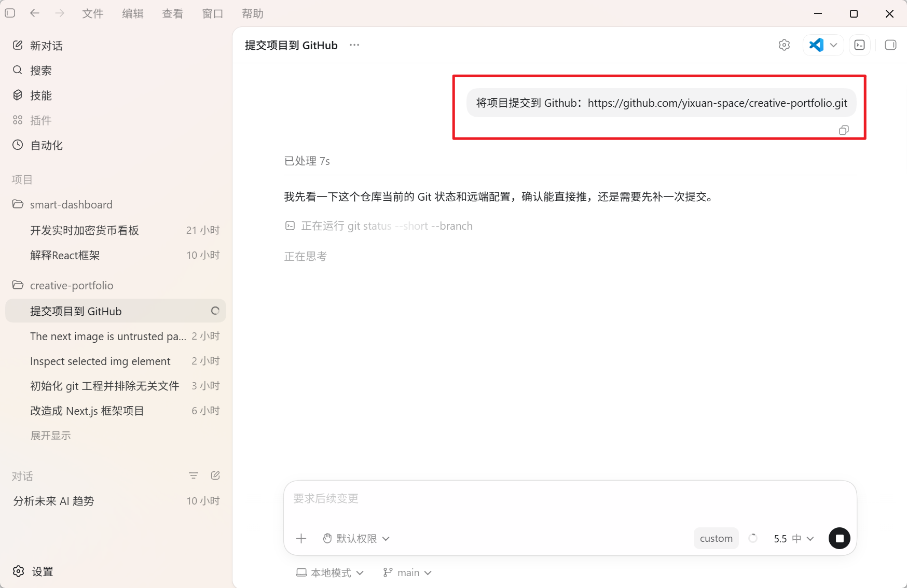Select 提交项目到 GitHub conversation in sidebar
The image size is (907, 588).
116,311
